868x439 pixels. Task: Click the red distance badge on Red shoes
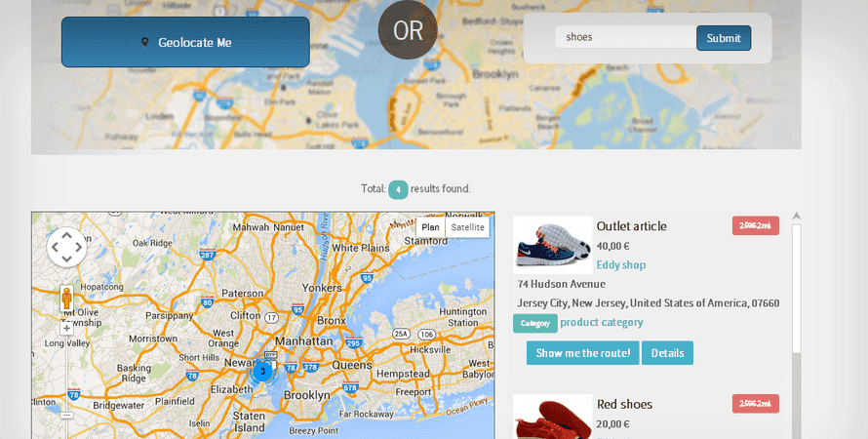(x=755, y=404)
